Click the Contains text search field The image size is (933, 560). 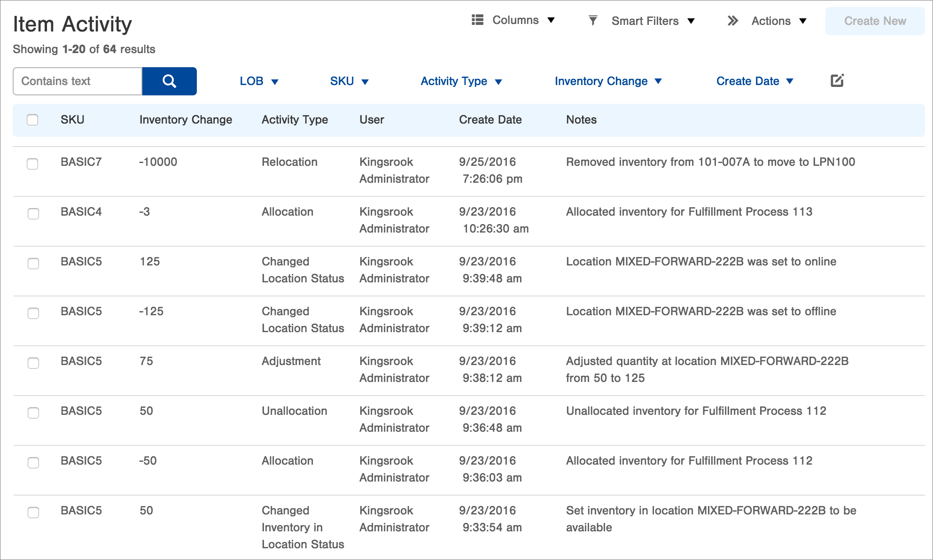click(x=78, y=81)
